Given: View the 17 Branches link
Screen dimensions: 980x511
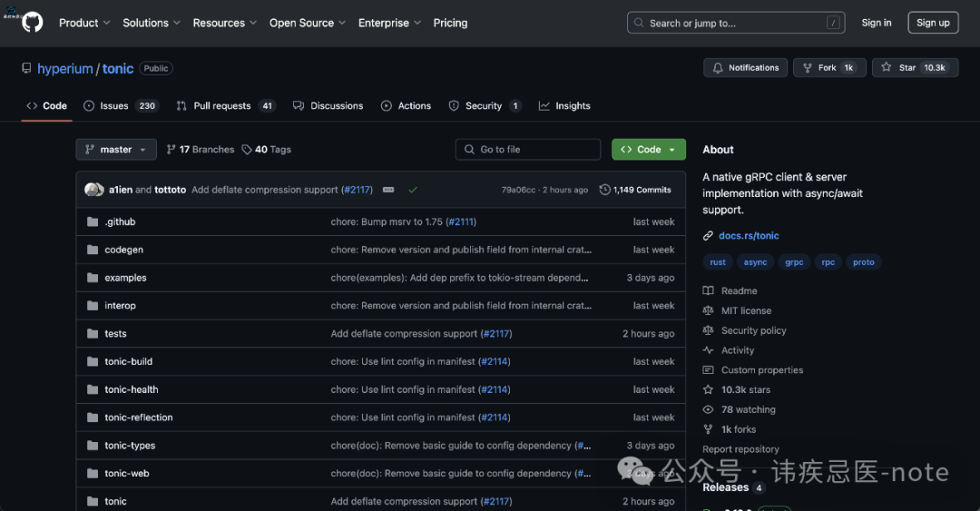Looking at the screenshot, I should (201, 150).
